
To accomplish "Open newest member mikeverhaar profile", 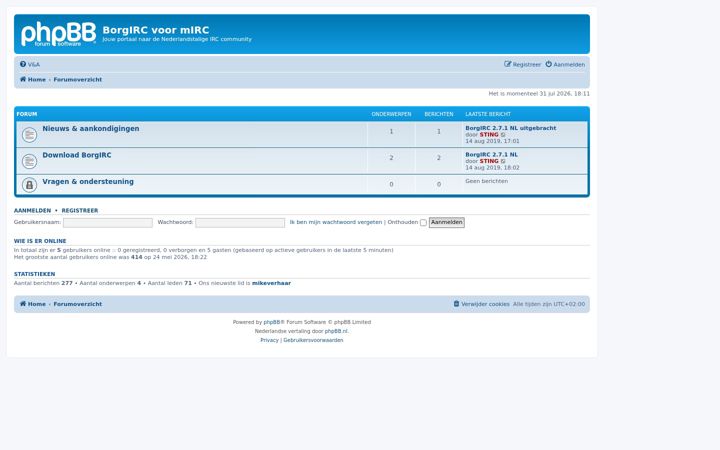I will [271, 283].
